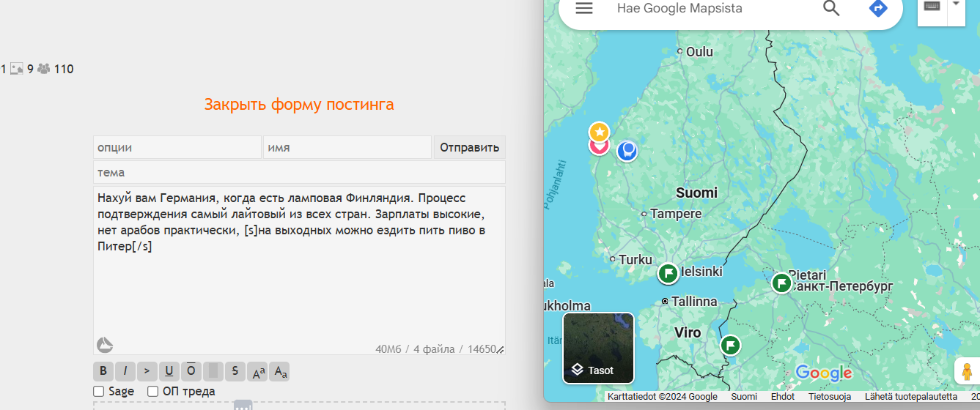
Task: Click the 4 файла file limit text
Action: point(435,349)
